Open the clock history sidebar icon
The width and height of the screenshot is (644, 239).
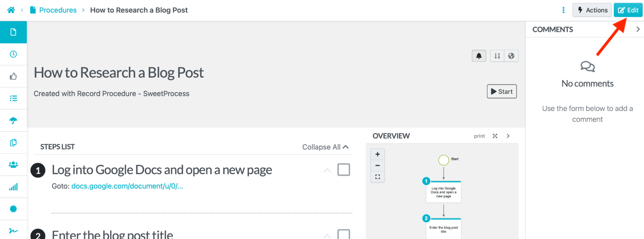tap(13, 54)
